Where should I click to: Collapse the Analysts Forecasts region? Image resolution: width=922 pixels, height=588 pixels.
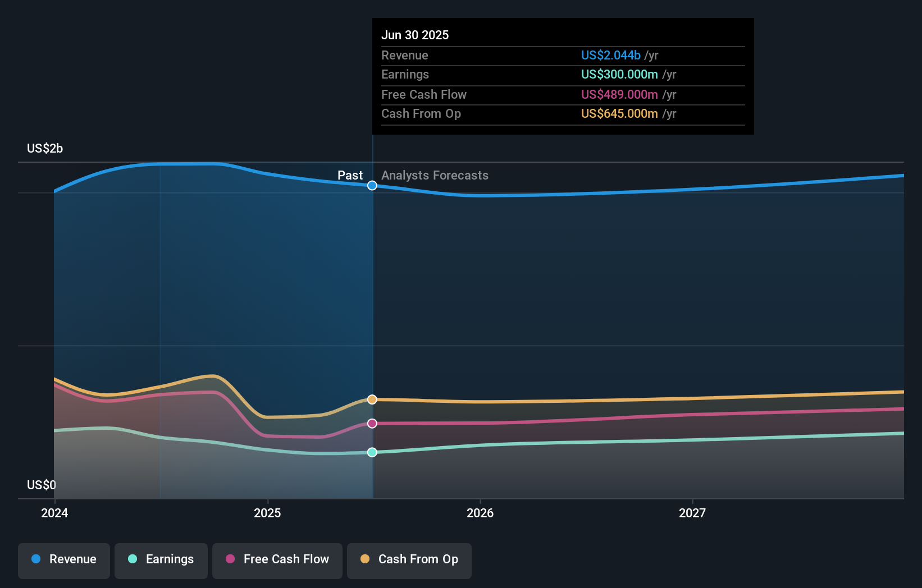(x=435, y=175)
